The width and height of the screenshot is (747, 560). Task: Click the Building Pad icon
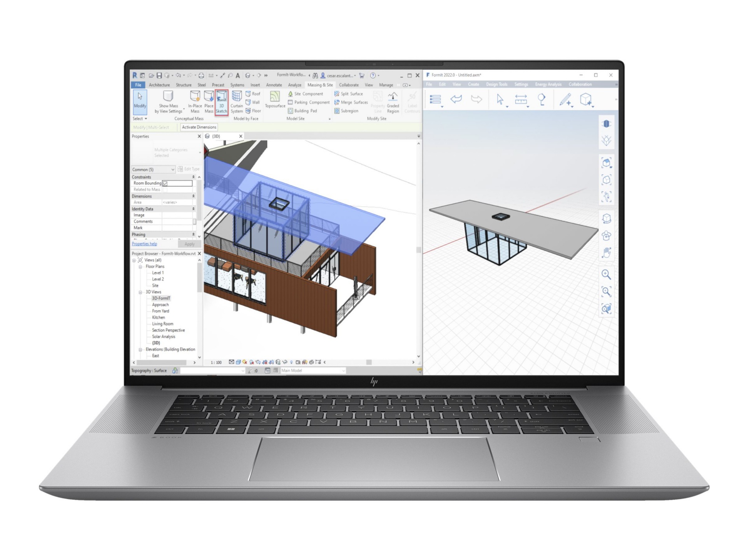290,111
